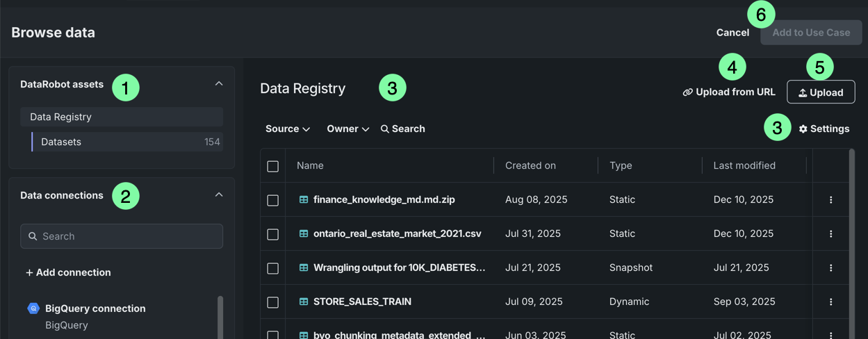
Task: Check the box for Wrangling output for 10K_DIABETES
Action: click(x=272, y=268)
